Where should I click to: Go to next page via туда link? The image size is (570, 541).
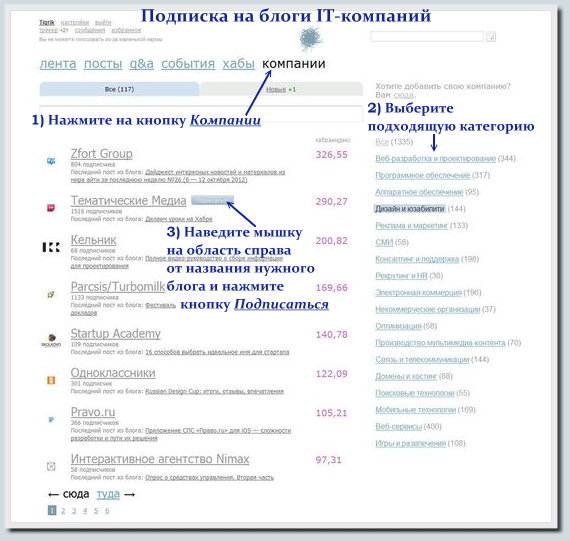click(x=108, y=494)
